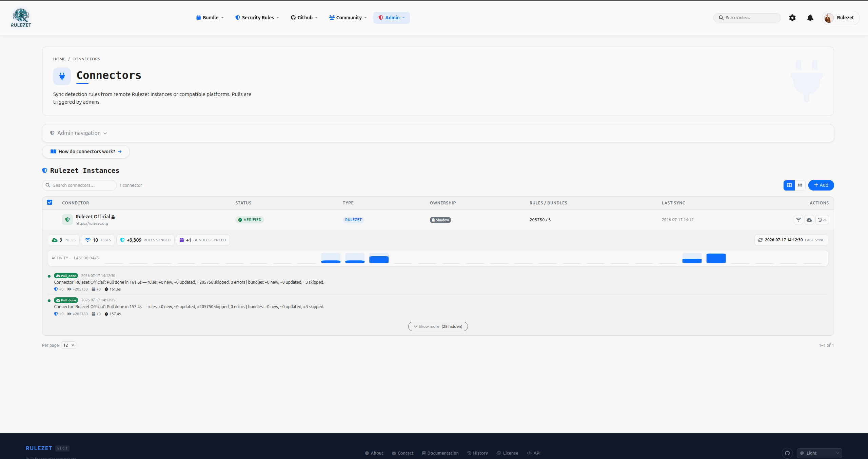Open the Documentation footer link
This screenshot has height=459, width=868.
pyautogui.click(x=440, y=453)
